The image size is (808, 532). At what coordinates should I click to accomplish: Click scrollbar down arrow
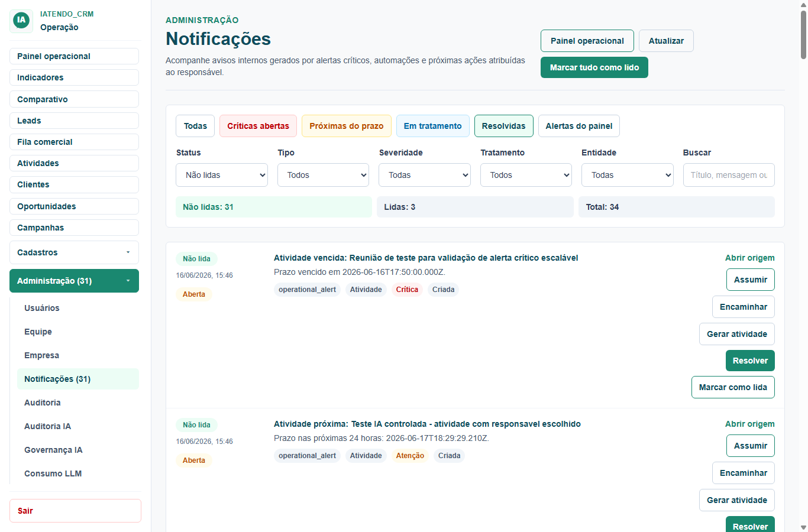[803, 527]
